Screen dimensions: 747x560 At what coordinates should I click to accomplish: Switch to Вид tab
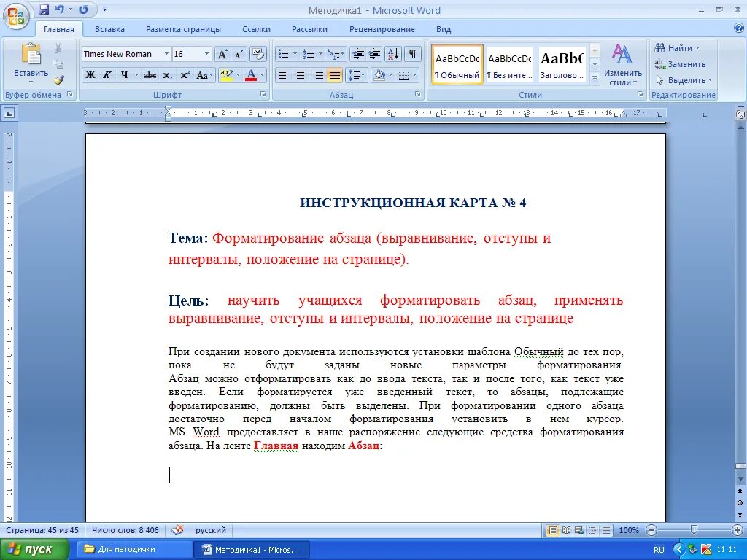(x=444, y=29)
